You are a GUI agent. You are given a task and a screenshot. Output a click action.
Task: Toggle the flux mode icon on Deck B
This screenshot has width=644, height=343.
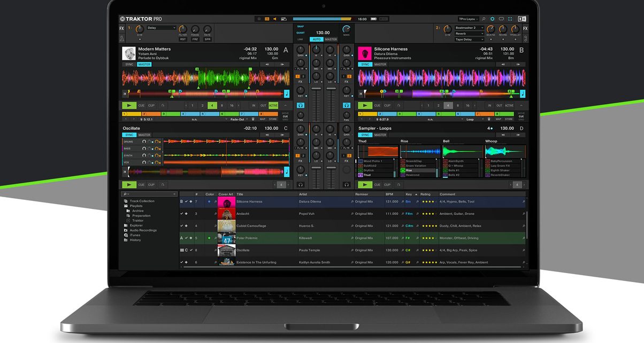click(x=398, y=106)
